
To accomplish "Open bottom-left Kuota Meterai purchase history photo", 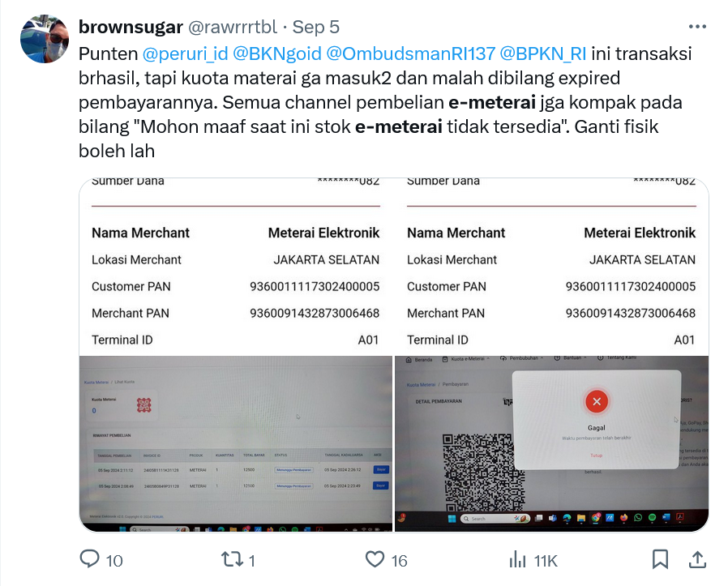I will point(235,444).
